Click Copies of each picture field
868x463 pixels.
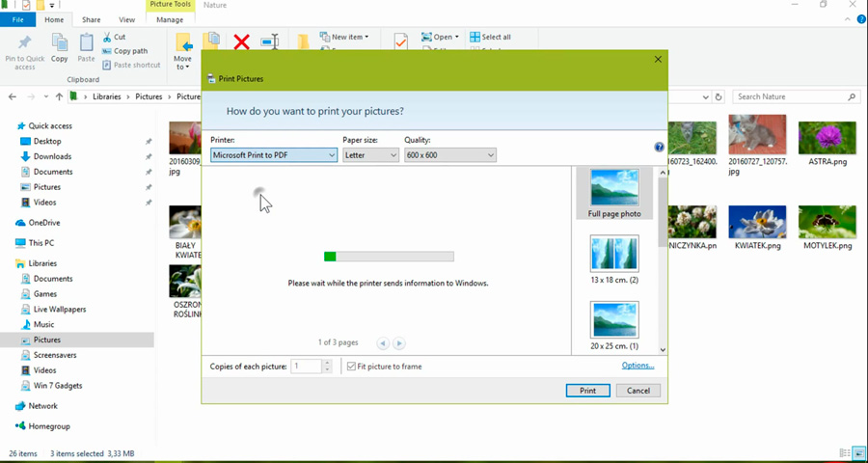click(x=306, y=367)
